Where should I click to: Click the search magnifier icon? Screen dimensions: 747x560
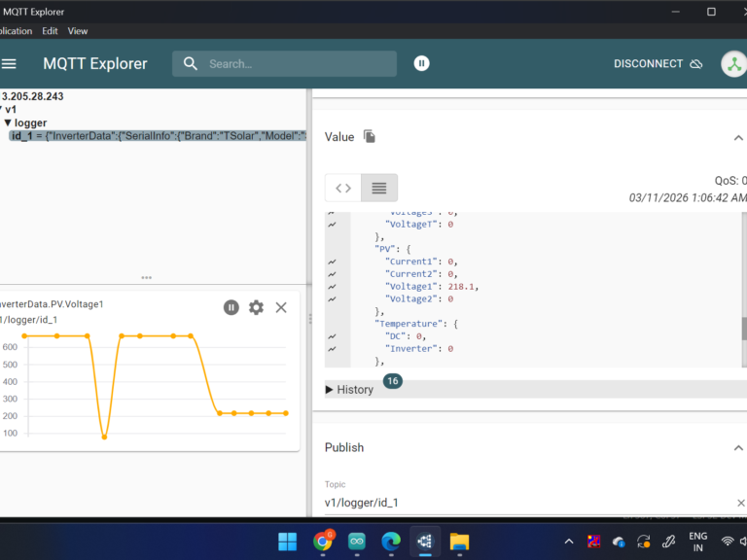tap(190, 64)
